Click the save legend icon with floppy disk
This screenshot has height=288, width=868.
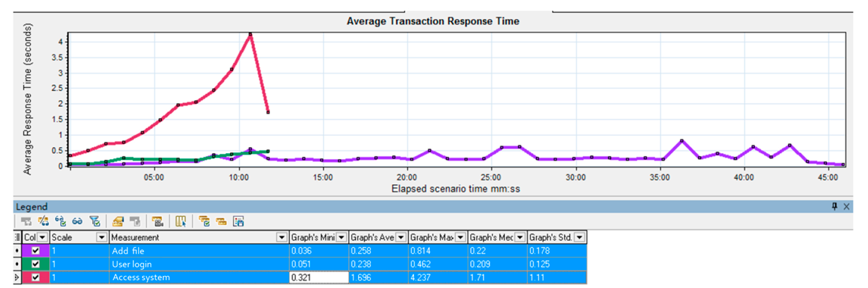pyautogui.click(x=238, y=221)
